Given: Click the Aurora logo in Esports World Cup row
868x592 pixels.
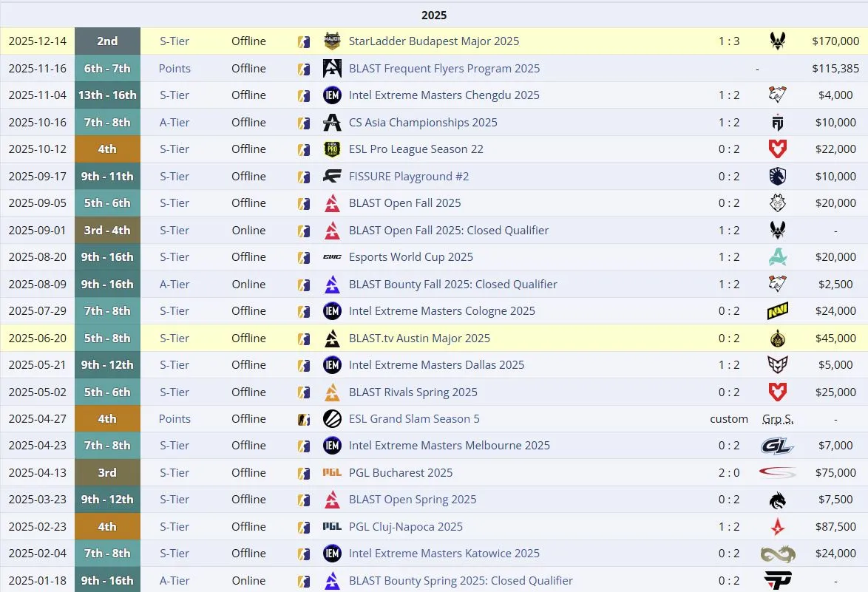Looking at the screenshot, I should click(x=777, y=256).
